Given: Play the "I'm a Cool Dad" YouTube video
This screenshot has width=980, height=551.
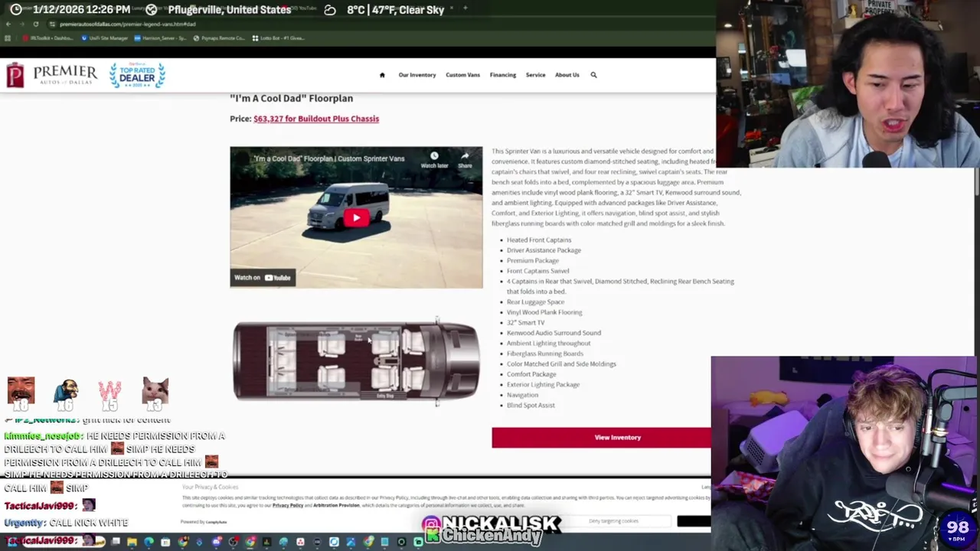Looking at the screenshot, I should pos(356,218).
